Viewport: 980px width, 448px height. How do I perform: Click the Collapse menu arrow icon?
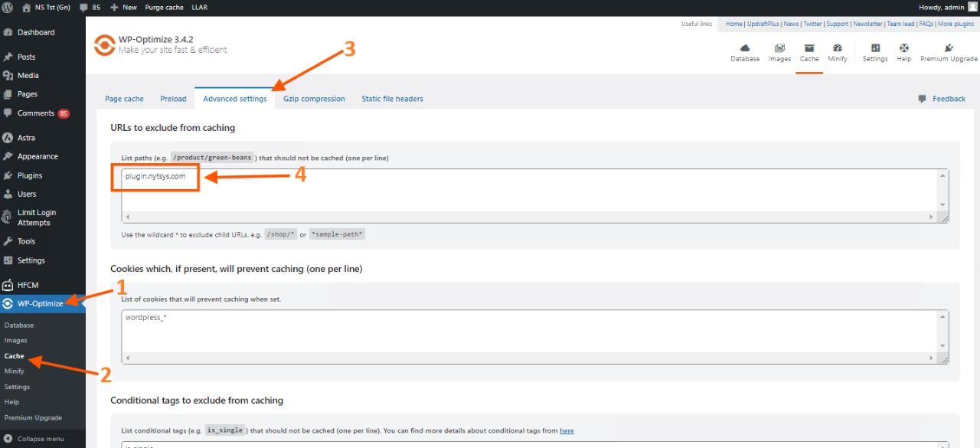(x=8, y=439)
